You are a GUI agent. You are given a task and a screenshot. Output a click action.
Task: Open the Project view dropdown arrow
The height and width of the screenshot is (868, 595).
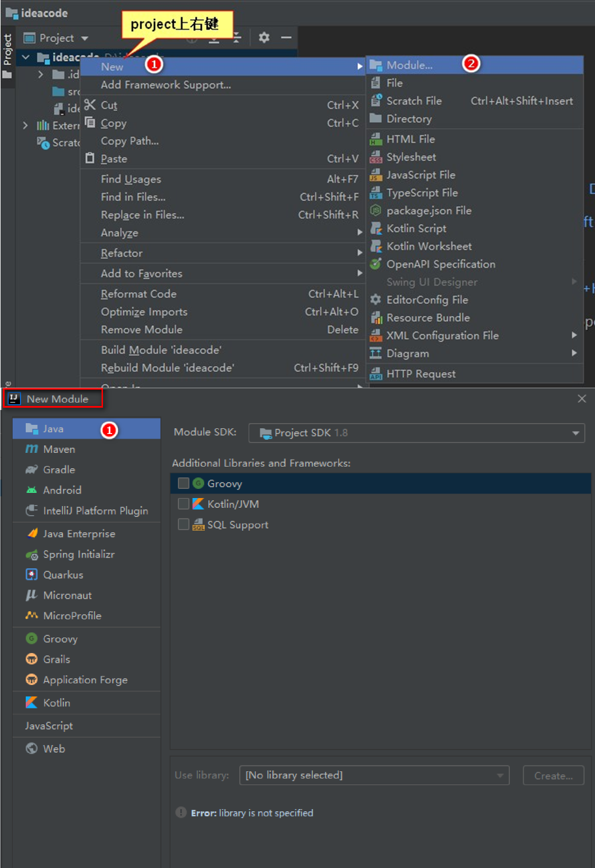point(85,38)
